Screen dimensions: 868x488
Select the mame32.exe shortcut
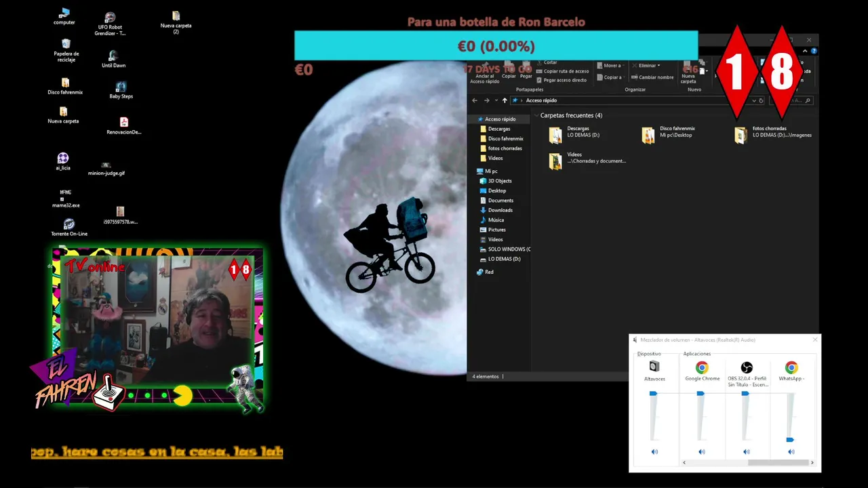tap(66, 199)
